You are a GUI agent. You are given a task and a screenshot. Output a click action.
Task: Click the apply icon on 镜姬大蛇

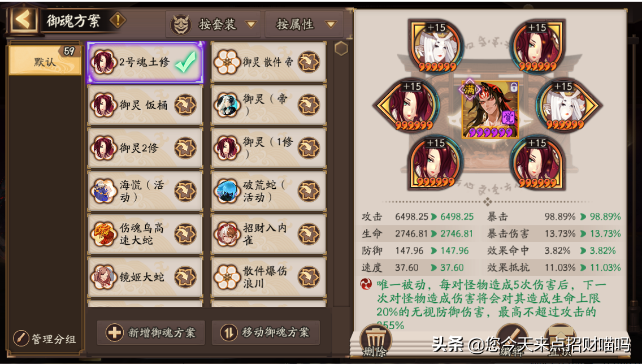(x=185, y=277)
